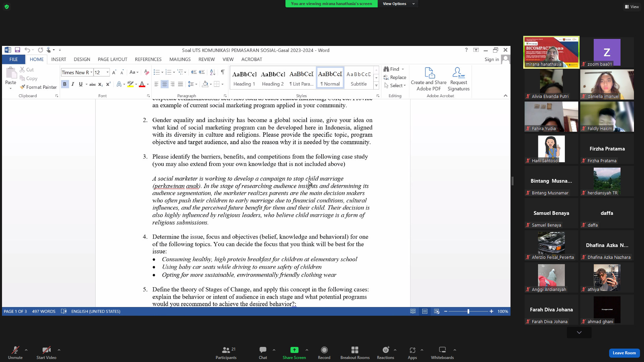644x362 pixels.
Task: Click the zoom slider handle in status bar
Action: point(468,311)
